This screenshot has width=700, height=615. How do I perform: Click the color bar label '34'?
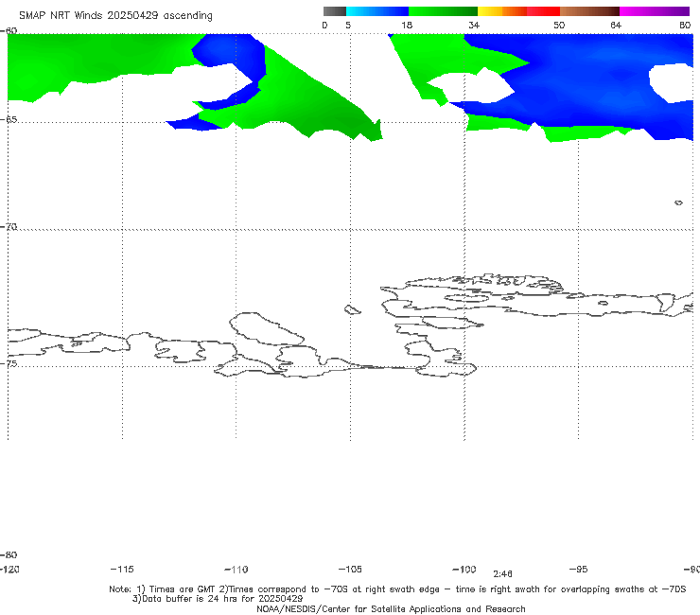point(474,25)
